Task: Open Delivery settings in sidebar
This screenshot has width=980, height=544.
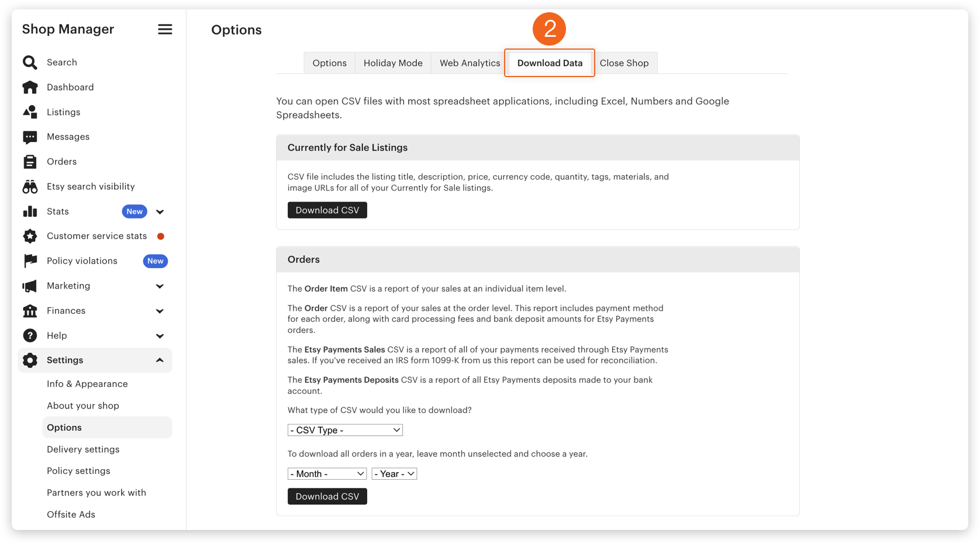Action: pyautogui.click(x=83, y=449)
